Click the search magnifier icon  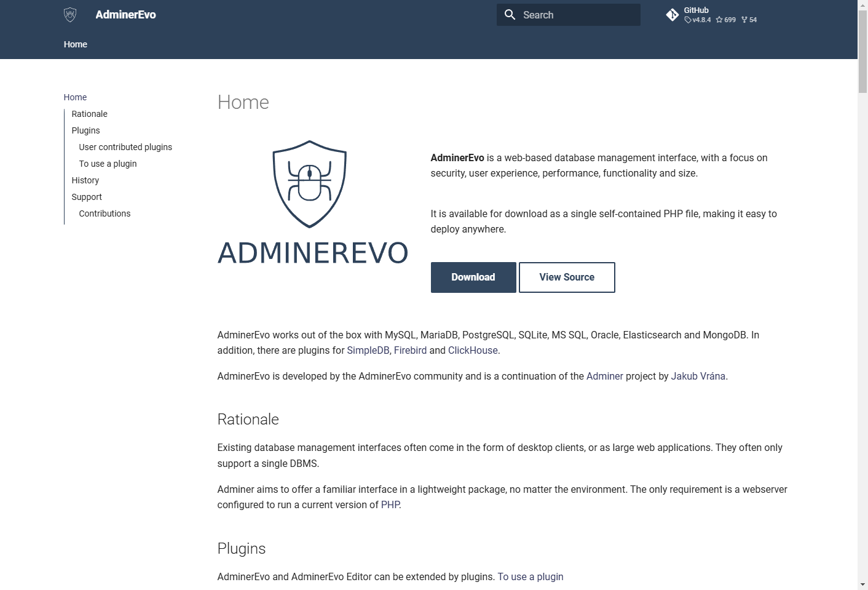coord(510,15)
